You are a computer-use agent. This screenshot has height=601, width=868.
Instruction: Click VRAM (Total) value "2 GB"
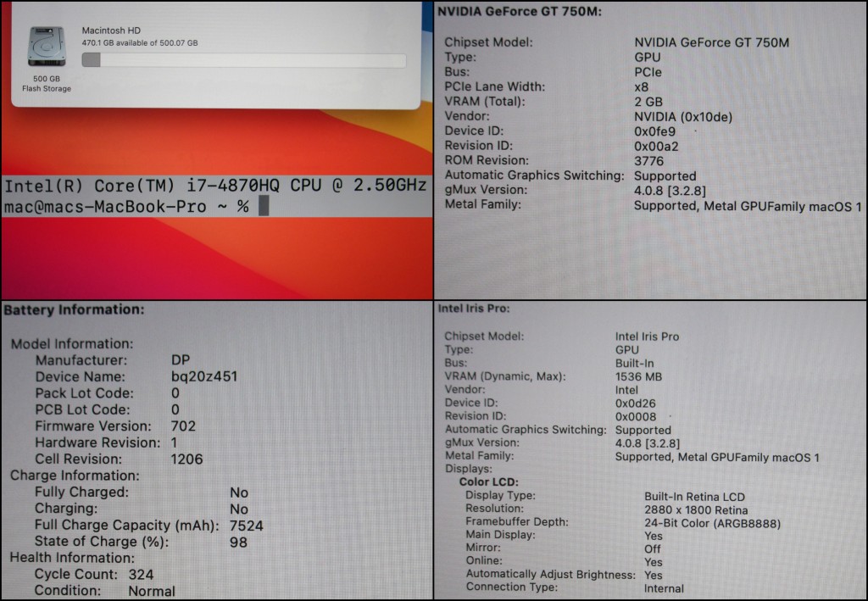tap(648, 102)
